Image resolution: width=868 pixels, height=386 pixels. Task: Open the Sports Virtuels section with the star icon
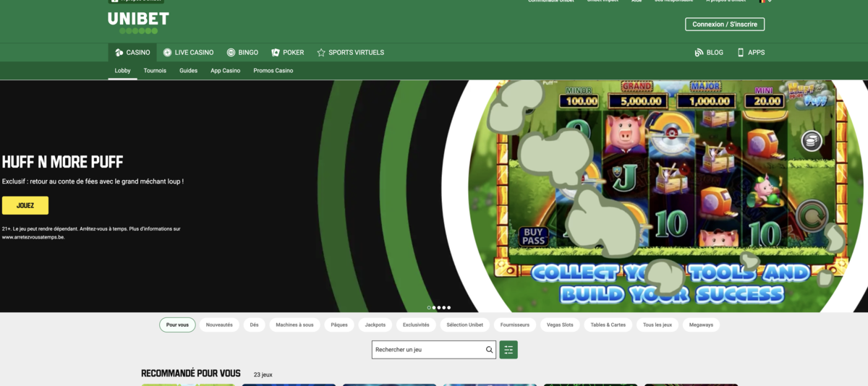click(350, 53)
